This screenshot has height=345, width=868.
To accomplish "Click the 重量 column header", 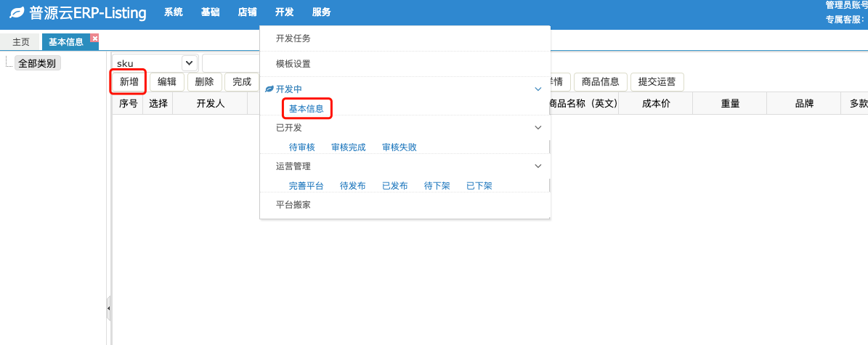I will tap(730, 104).
